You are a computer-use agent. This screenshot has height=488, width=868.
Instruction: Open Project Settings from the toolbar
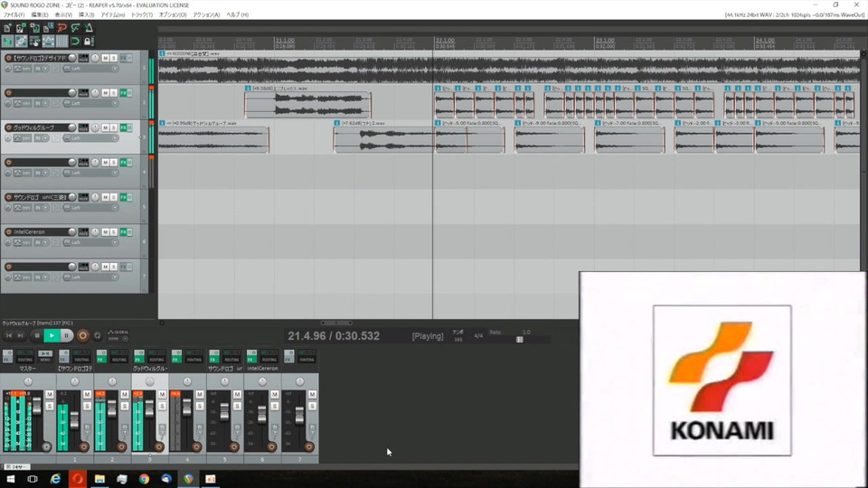tap(48, 28)
